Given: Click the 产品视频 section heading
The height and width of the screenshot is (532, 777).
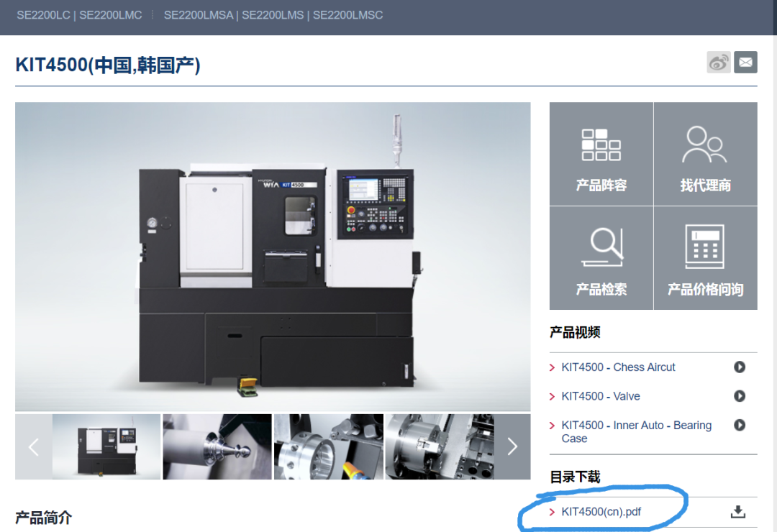Looking at the screenshot, I should pyautogui.click(x=575, y=332).
